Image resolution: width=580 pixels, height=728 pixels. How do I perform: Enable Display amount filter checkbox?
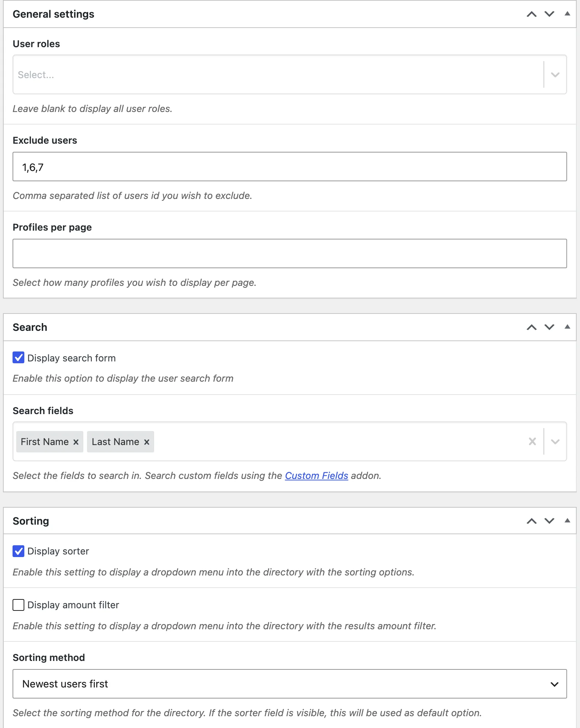18,605
